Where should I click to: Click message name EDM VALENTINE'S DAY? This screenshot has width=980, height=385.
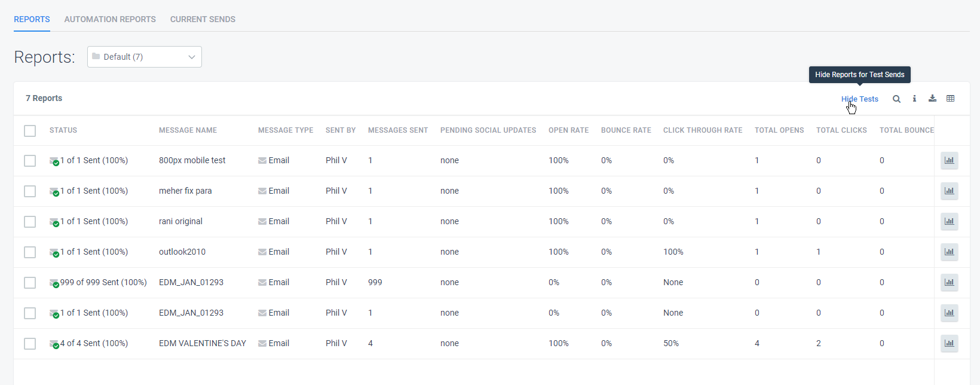pos(203,343)
